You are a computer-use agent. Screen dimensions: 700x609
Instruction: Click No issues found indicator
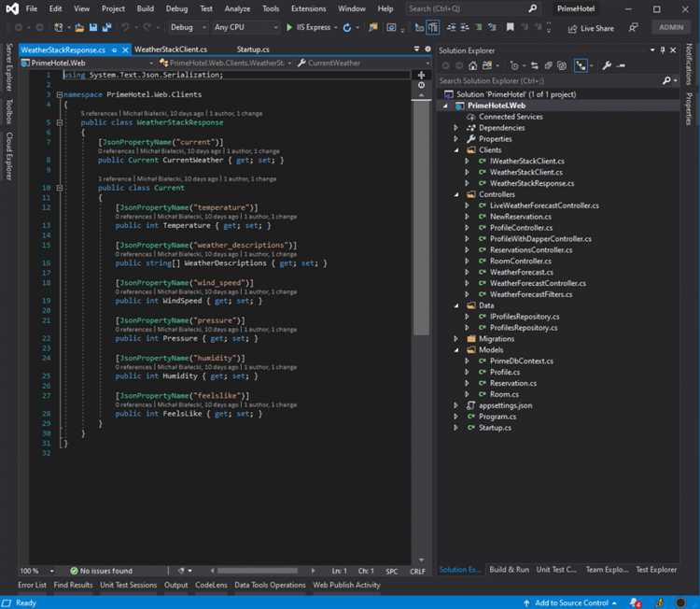[x=102, y=571]
